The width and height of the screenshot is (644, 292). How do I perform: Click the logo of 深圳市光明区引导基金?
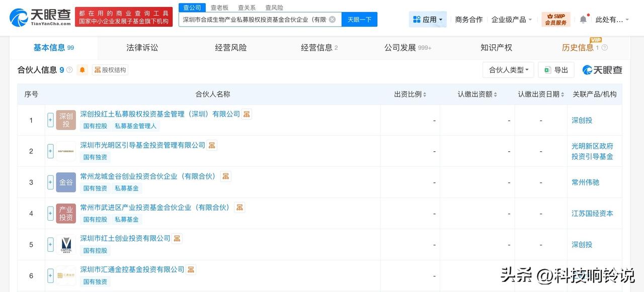pos(66,151)
